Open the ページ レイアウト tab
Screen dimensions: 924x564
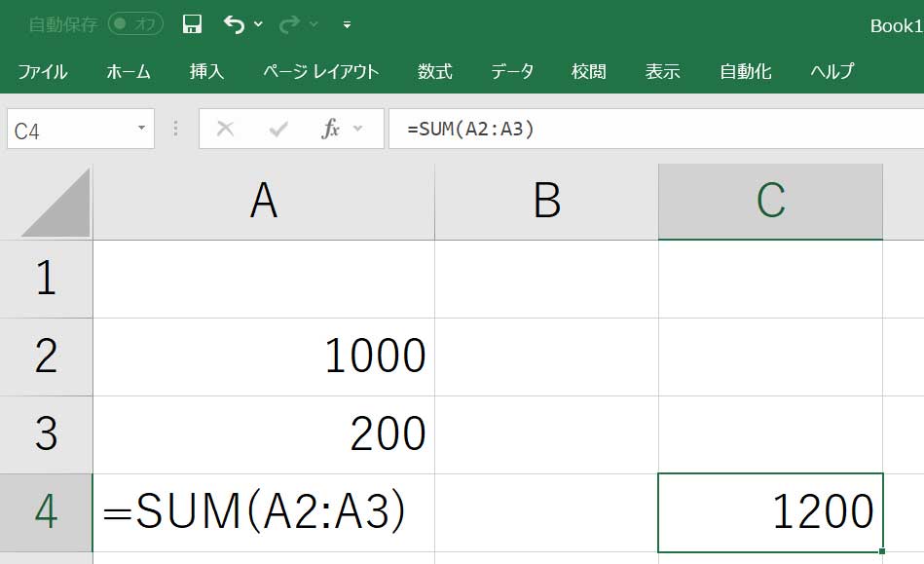point(320,71)
